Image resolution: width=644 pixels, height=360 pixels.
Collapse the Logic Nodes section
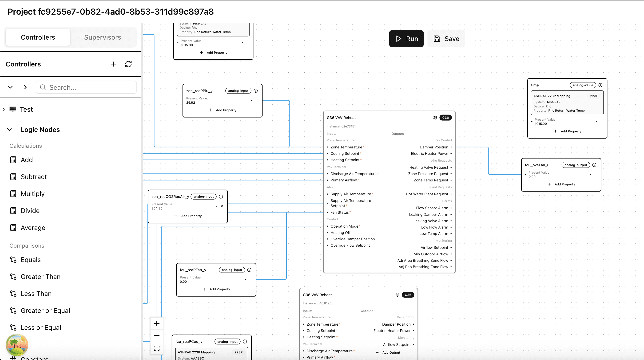click(x=9, y=130)
